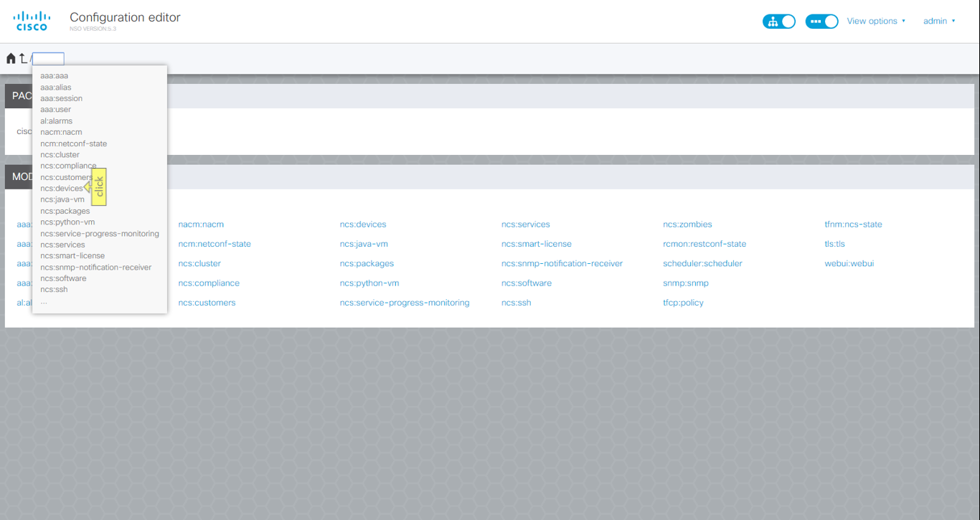Toggle the three-dots view switch
Viewport: 980px width, 520px height.
coord(822,22)
